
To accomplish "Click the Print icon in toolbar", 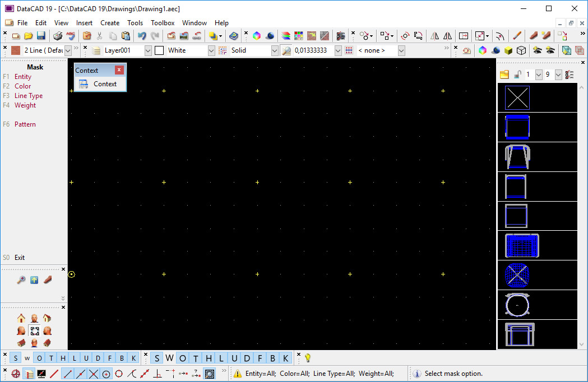I will (x=58, y=36).
